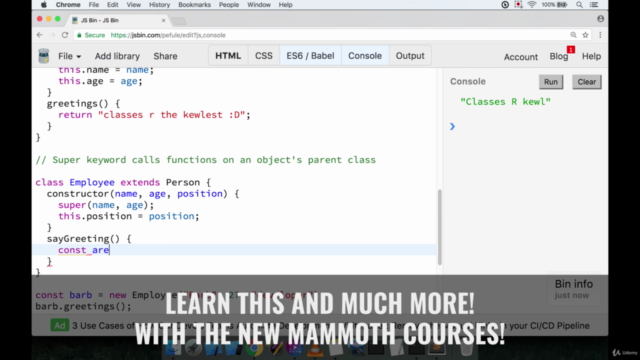
Task: Open Chrome three-dot menu
Action: coord(600,35)
